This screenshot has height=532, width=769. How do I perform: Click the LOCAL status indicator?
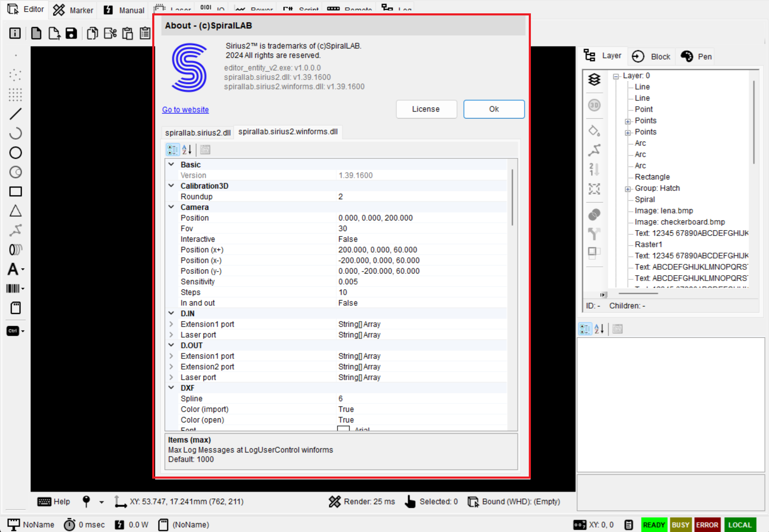click(740, 525)
